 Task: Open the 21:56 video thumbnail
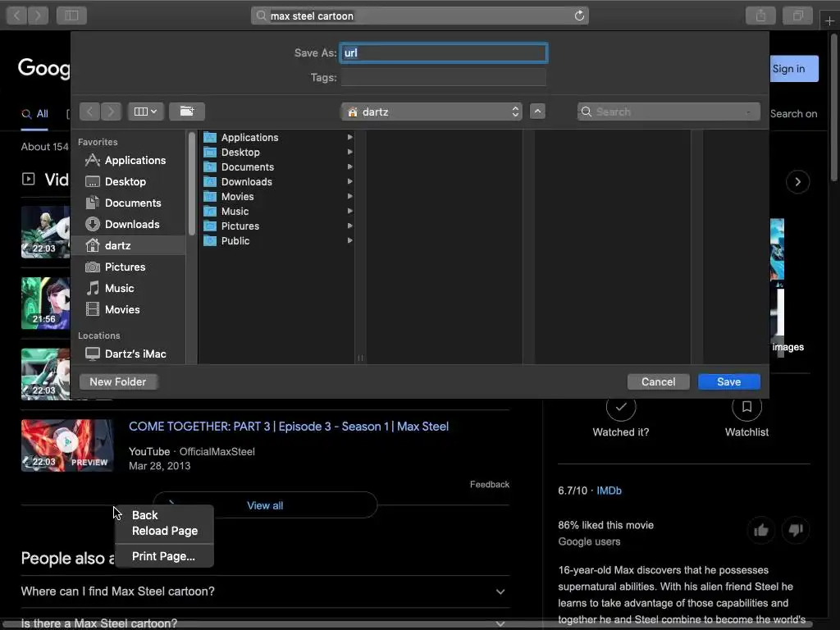46,304
